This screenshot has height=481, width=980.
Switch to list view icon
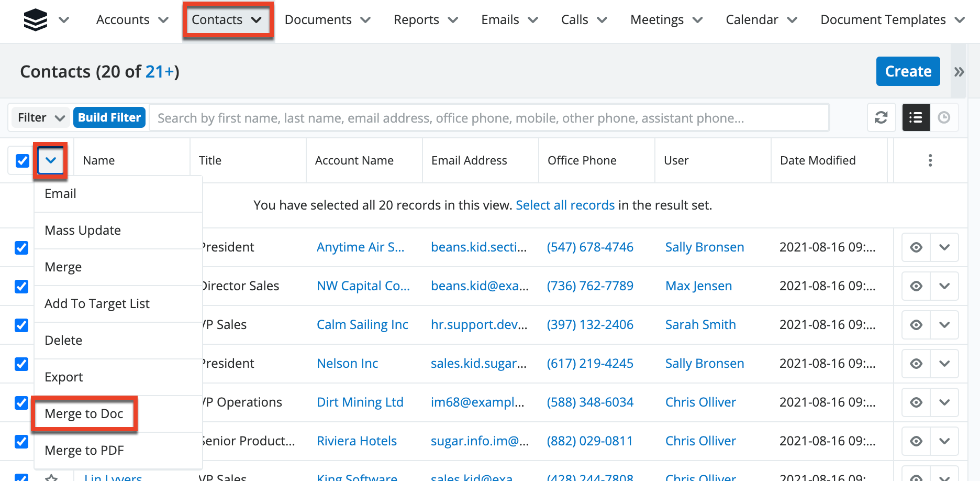[x=916, y=117]
